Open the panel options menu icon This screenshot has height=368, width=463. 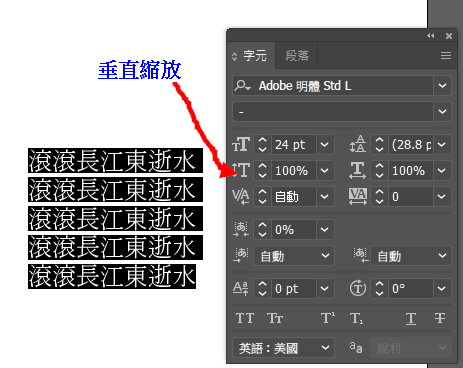tap(446, 56)
